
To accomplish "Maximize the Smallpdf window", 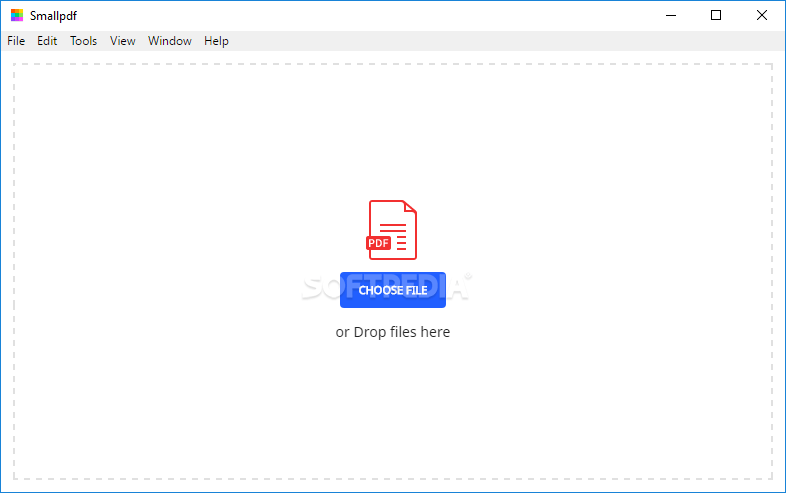I will click(716, 16).
